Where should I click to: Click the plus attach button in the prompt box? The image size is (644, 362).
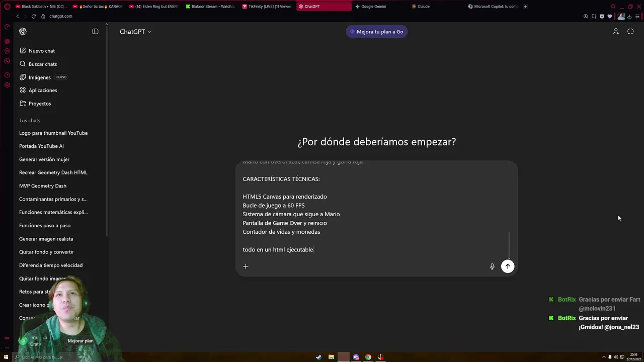point(246,266)
